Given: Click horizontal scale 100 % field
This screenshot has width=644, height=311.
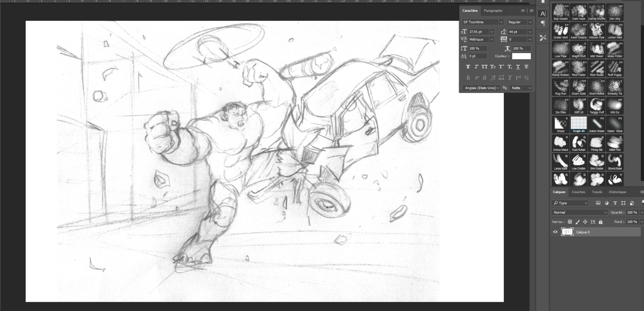Looking at the screenshot, I should (522, 48).
